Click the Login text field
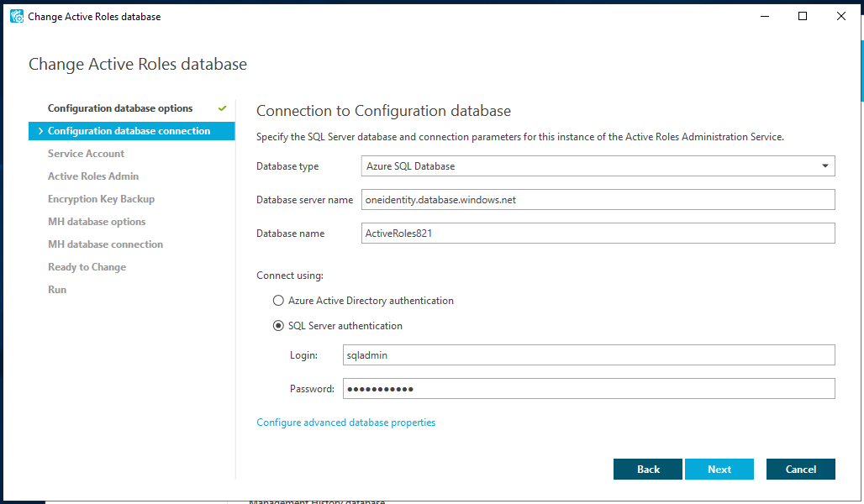The height and width of the screenshot is (504, 864). 587,355
